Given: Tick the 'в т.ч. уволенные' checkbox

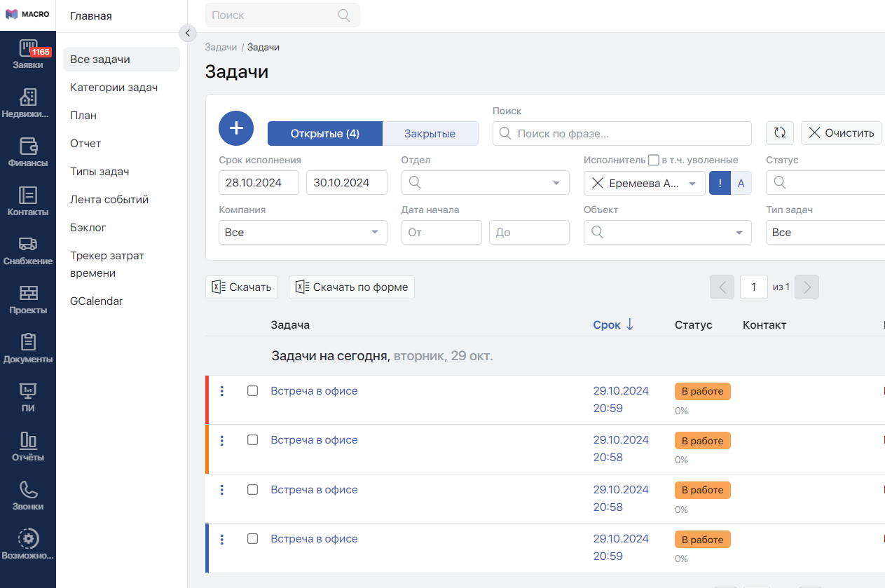Looking at the screenshot, I should (654, 160).
